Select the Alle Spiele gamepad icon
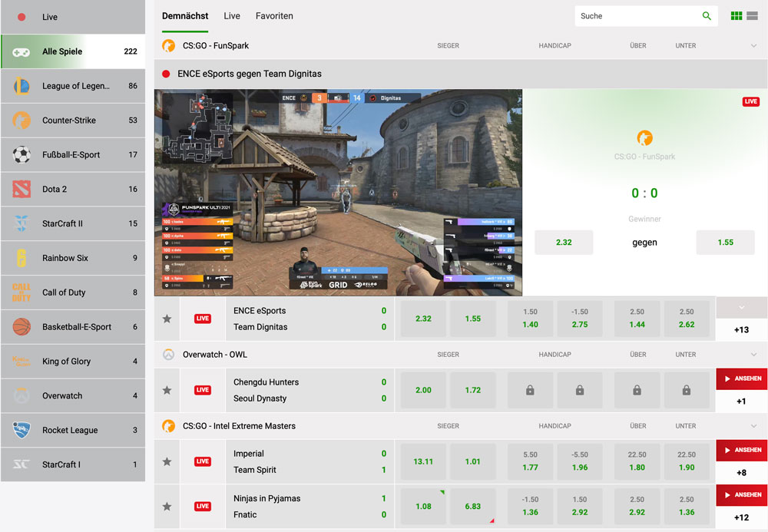768x532 pixels. click(x=21, y=52)
